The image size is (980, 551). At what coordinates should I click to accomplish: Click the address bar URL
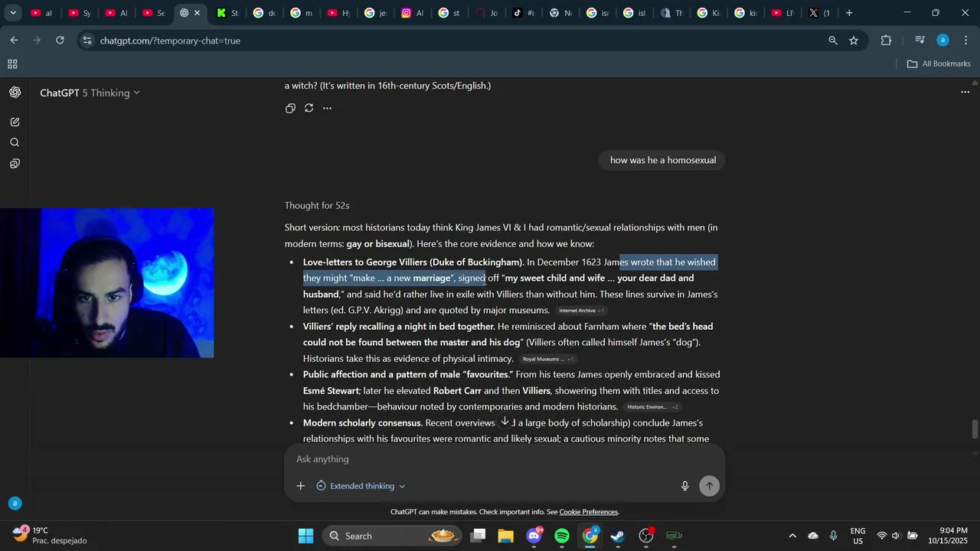click(170, 41)
